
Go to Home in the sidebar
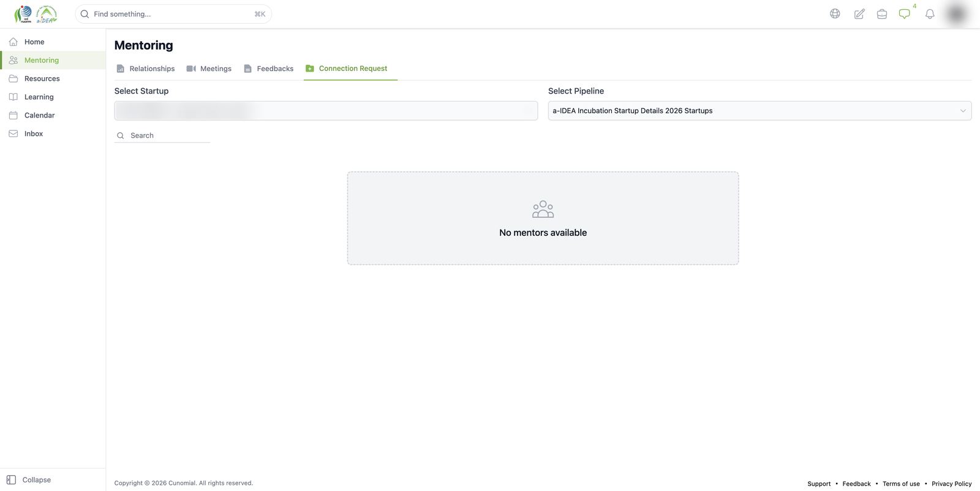click(53, 42)
